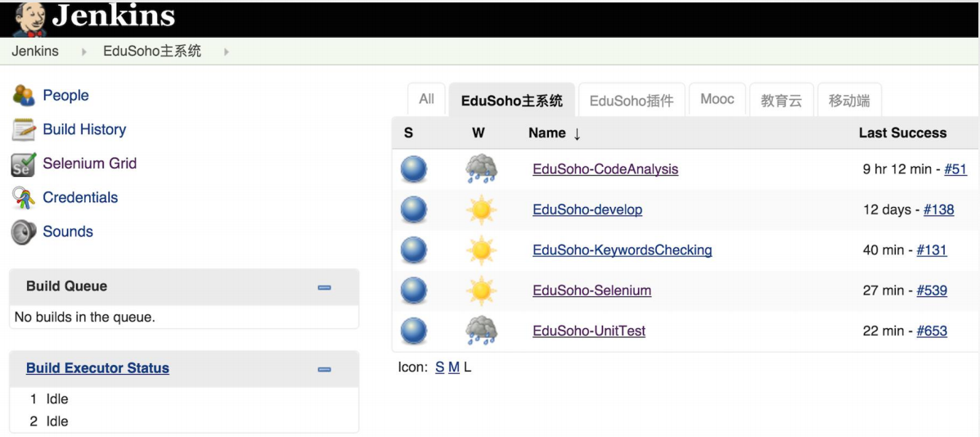The width and height of the screenshot is (980, 437).
Task: Click blue status ball for EduSoho-KeywordsChecking
Action: pos(414,250)
